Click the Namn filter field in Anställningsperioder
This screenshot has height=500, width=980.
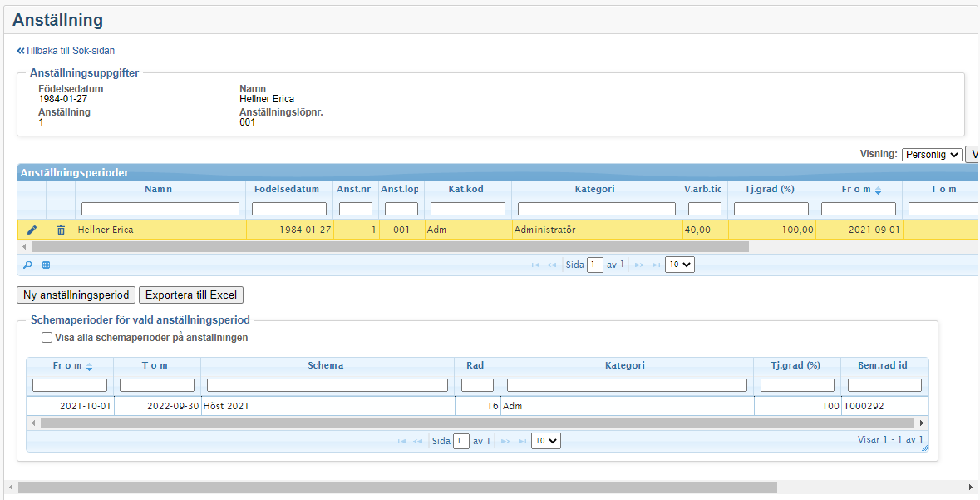coord(160,209)
